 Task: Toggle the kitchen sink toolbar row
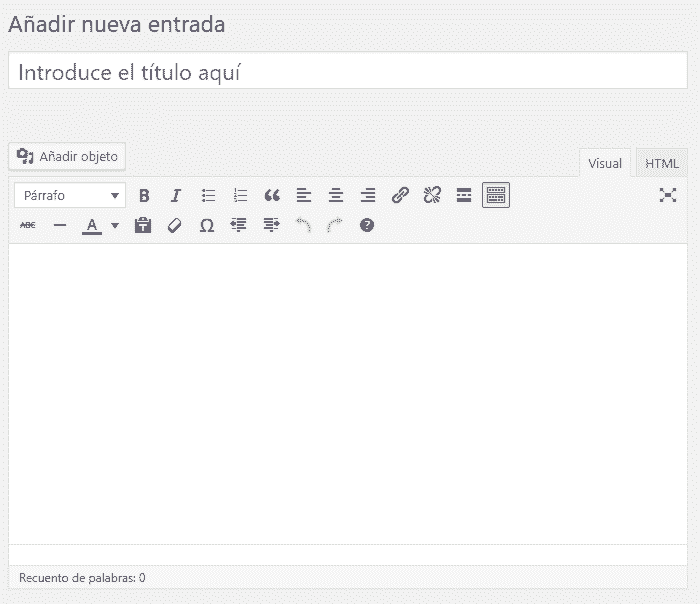496,196
